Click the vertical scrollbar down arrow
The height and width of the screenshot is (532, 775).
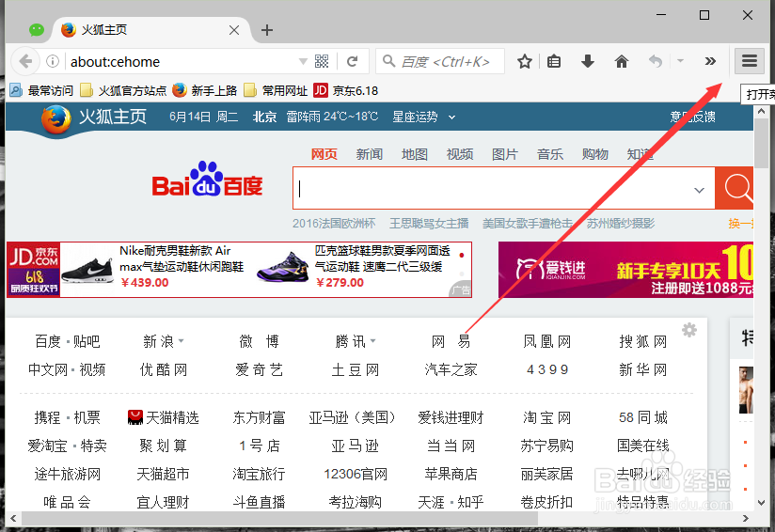[761, 503]
